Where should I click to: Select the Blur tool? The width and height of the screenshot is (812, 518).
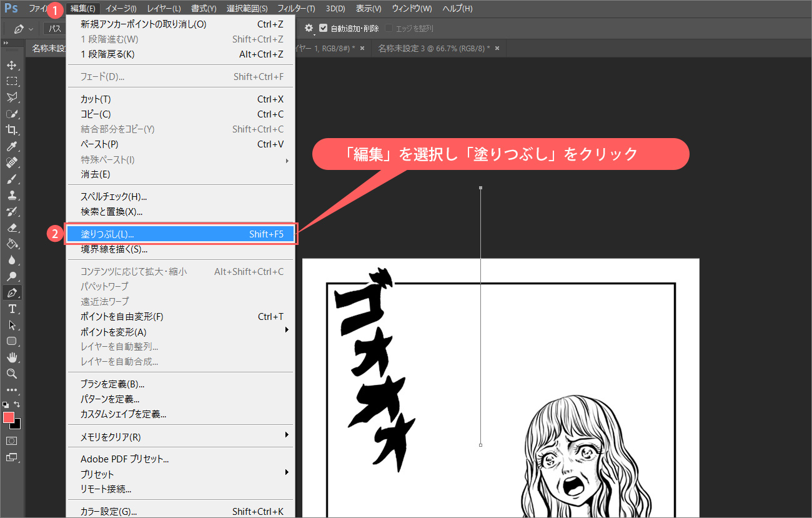(11, 260)
